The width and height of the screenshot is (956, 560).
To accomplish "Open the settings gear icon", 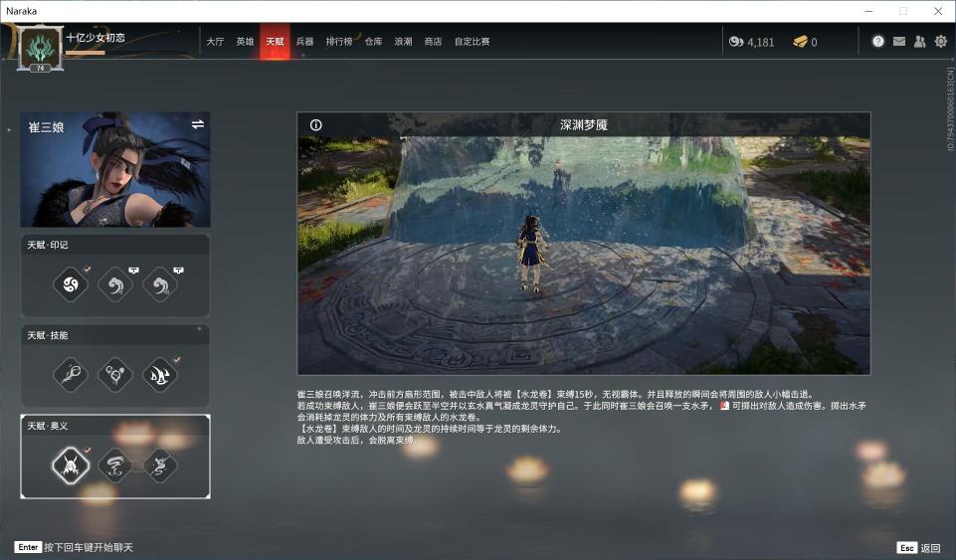I will tap(941, 42).
